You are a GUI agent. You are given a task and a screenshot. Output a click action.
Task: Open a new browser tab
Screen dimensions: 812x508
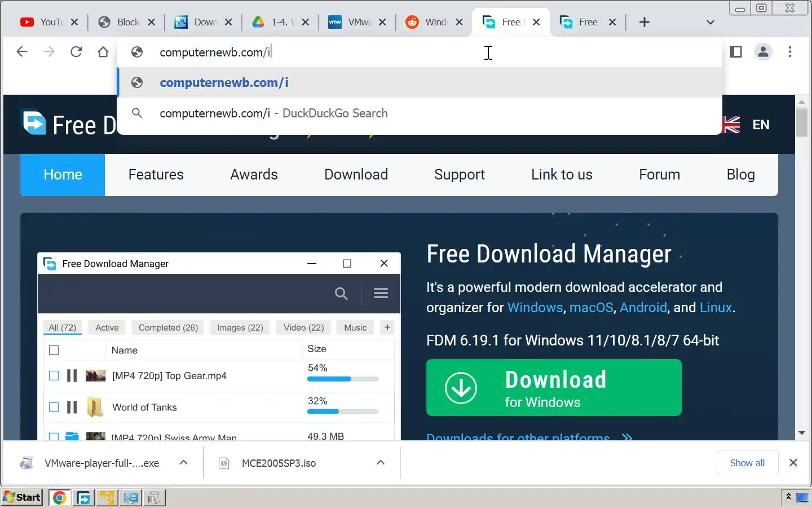pos(645,22)
